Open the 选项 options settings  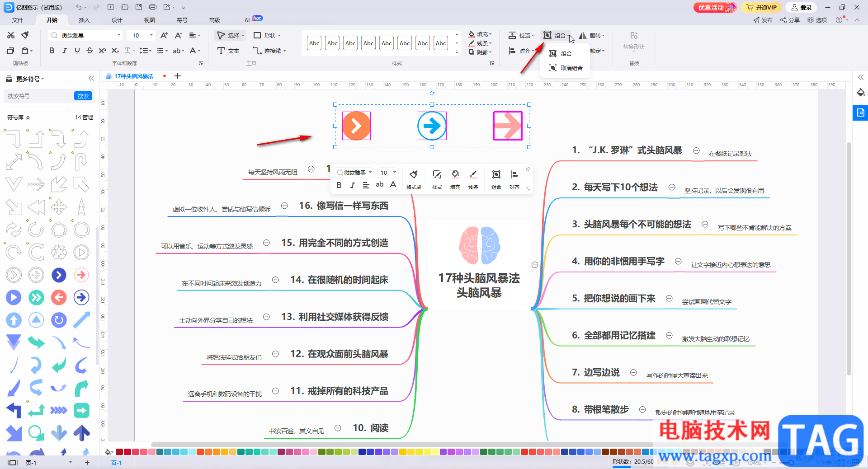[817, 20]
